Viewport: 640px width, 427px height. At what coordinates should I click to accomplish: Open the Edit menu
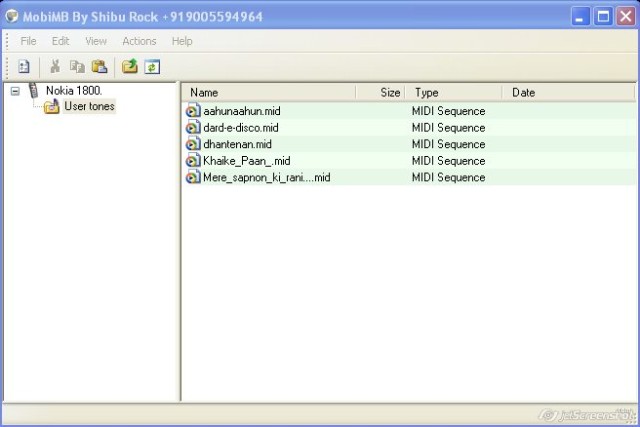point(60,41)
